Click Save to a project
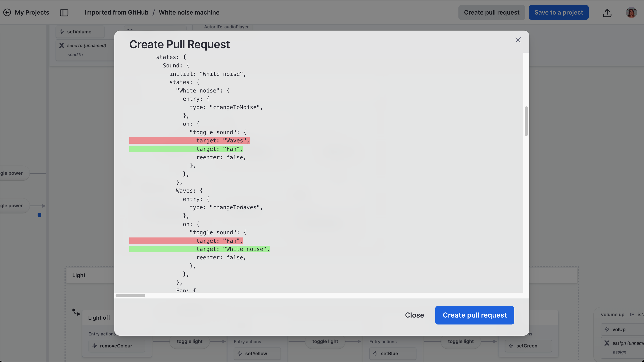Image resolution: width=644 pixels, height=362 pixels. [x=559, y=12]
